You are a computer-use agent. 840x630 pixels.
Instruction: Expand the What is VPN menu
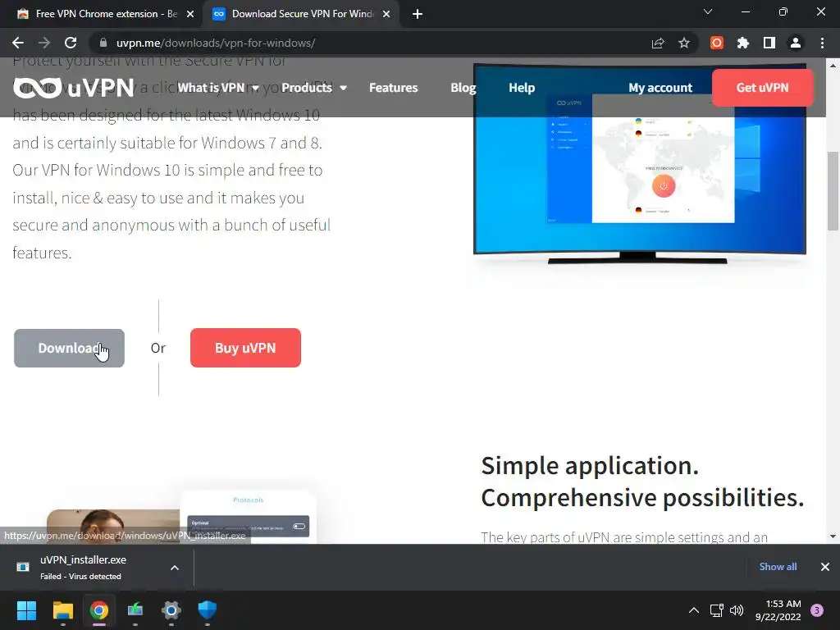pos(218,88)
